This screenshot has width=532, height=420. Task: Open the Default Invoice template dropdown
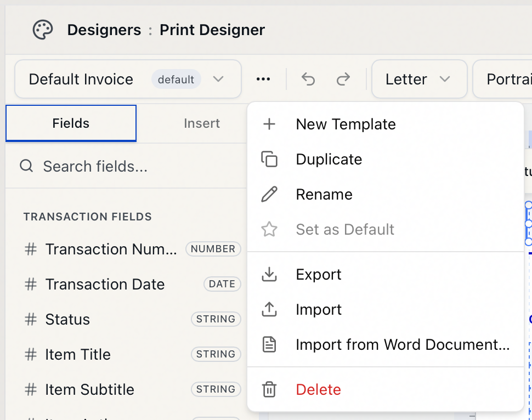tap(128, 79)
